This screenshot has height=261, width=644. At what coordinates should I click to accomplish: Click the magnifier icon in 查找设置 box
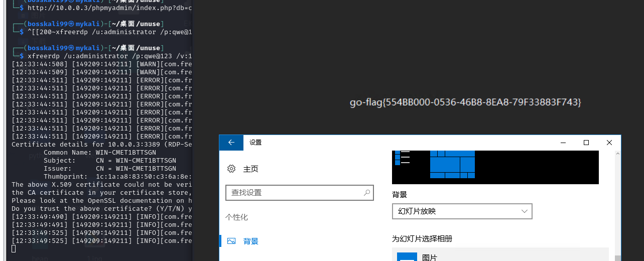tap(367, 192)
